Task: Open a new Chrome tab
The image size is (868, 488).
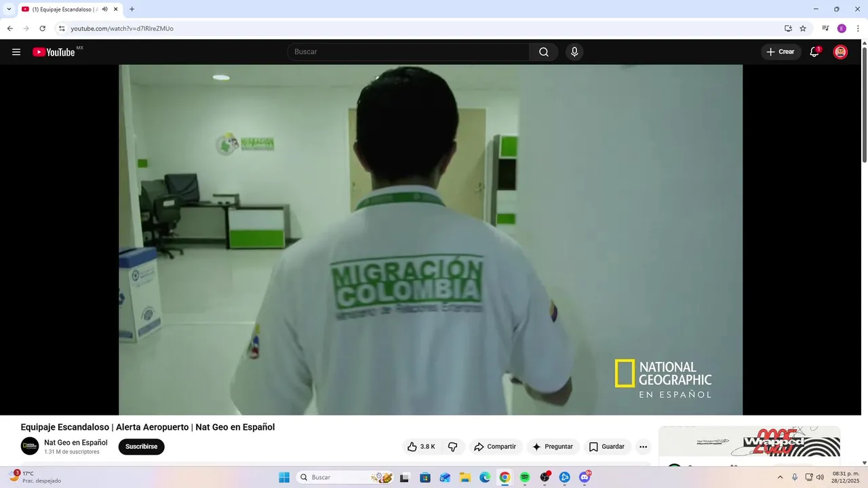Action: [x=132, y=9]
